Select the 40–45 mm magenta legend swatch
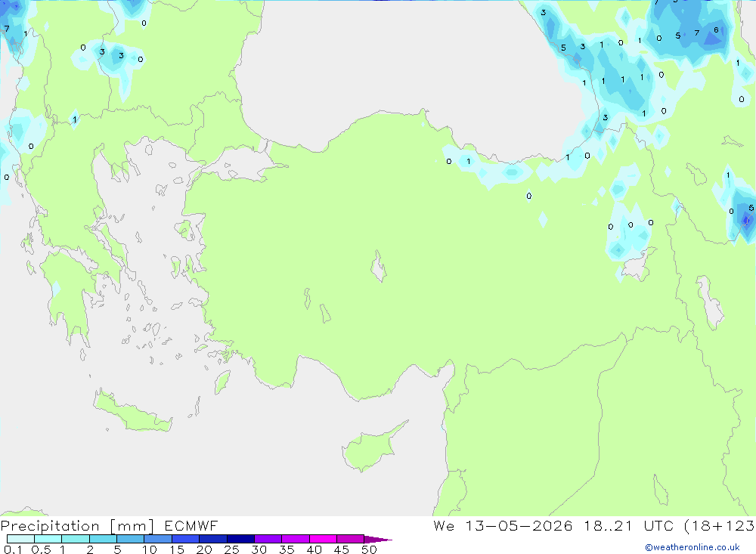This screenshot has width=756, height=554. click(x=323, y=539)
